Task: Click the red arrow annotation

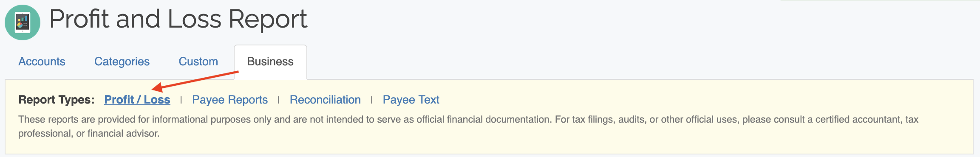Action: pos(195,81)
